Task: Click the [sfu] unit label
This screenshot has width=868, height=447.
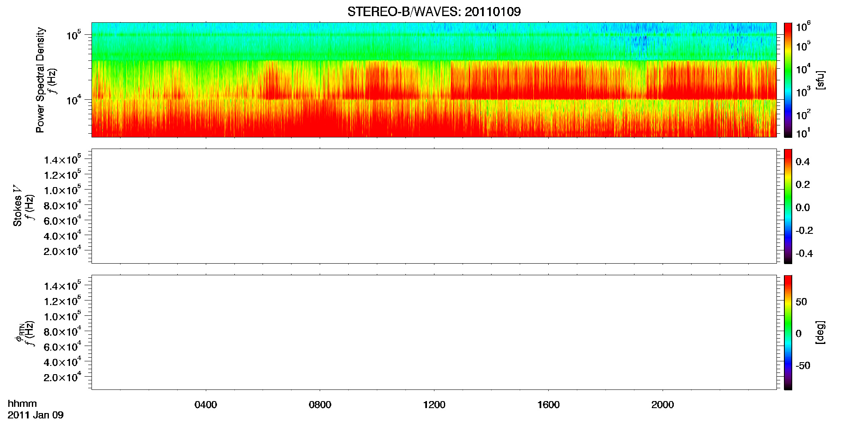Action: pos(820,80)
